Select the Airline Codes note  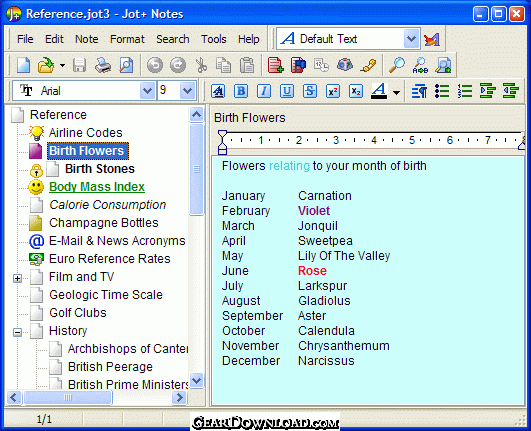point(85,133)
